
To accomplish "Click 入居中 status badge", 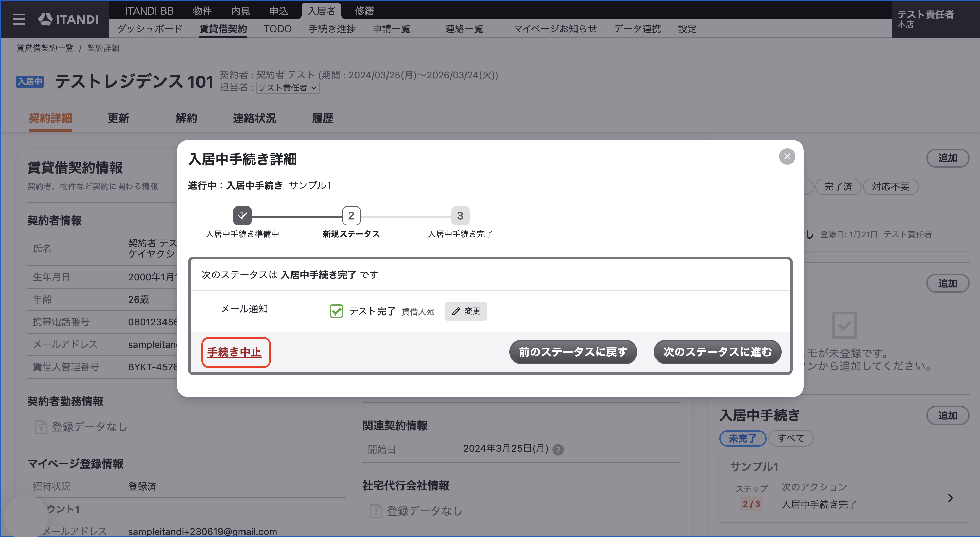I will [30, 81].
